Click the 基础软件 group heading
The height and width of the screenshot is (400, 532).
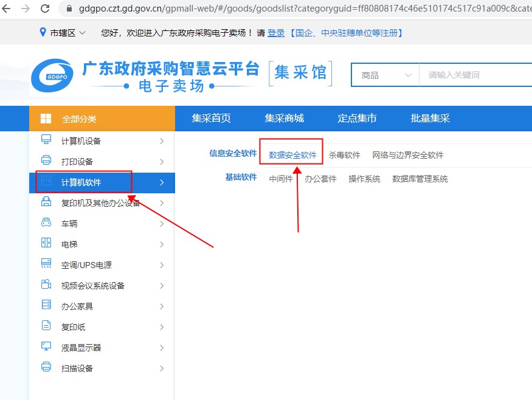(241, 177)
